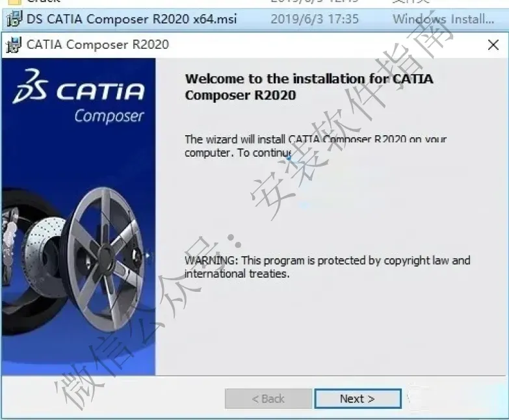The image size is (509, 420).
Task: Close the CATIA Composer R2020 installer dialog
Action: coord(493,44)
